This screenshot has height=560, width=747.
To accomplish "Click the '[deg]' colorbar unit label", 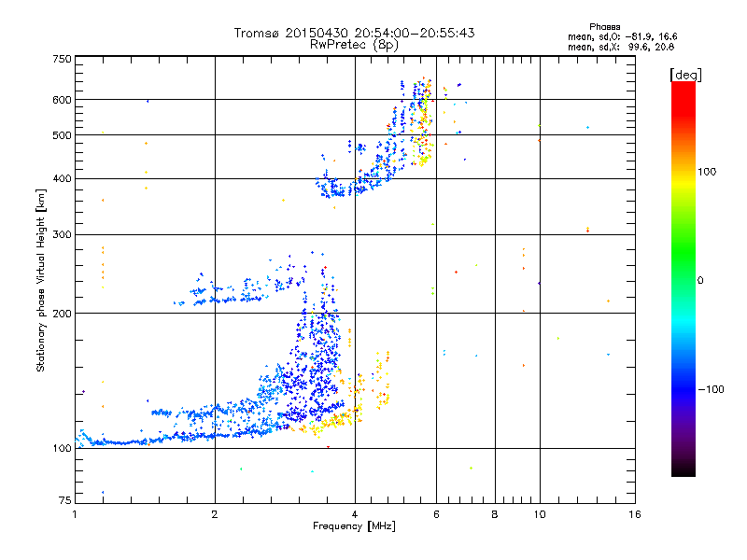I will 685,74.
